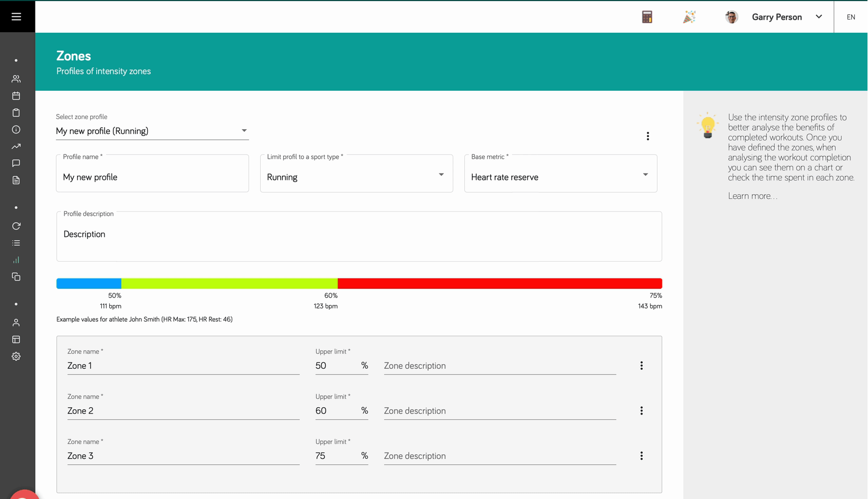The width and height of the screenshot is (868, 499).
Task: Open the chat message sidebar icon
Action: pyautogui.click(x=16, y=164)
